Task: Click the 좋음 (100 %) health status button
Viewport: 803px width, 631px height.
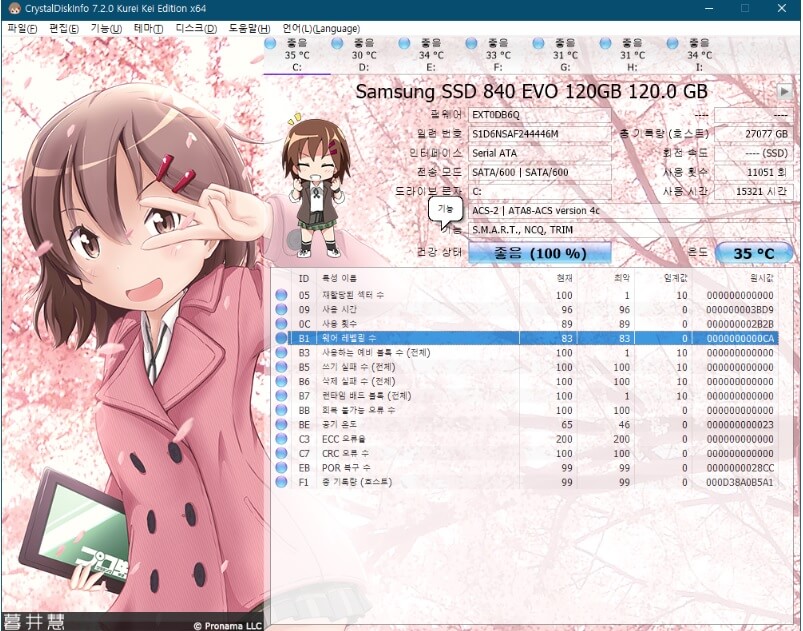Action: click(x=540, y=253)
